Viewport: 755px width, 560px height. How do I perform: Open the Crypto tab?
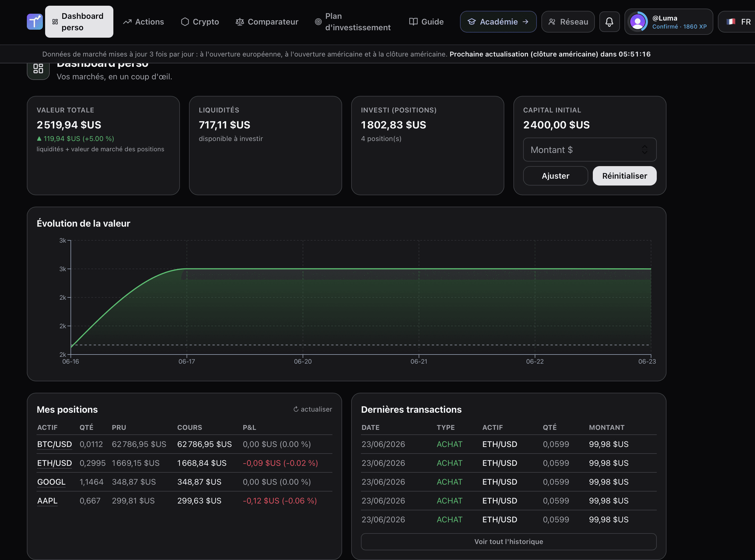(200, 22)
